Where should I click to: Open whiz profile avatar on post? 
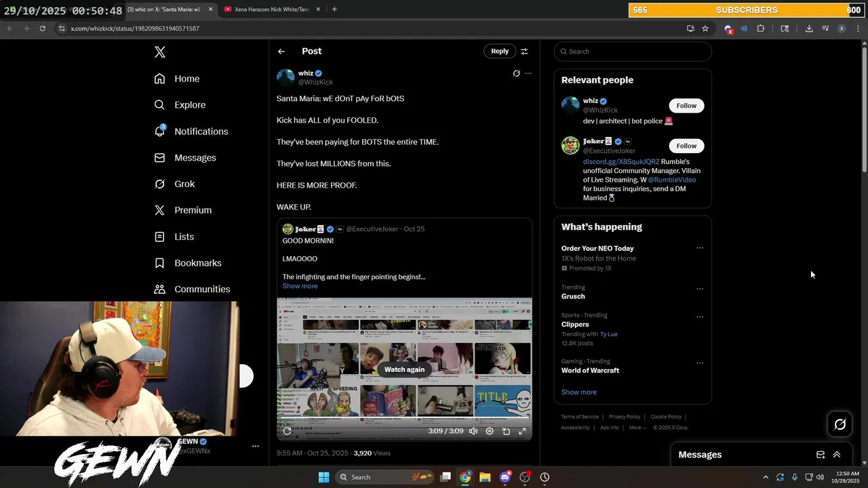[285, 77]
